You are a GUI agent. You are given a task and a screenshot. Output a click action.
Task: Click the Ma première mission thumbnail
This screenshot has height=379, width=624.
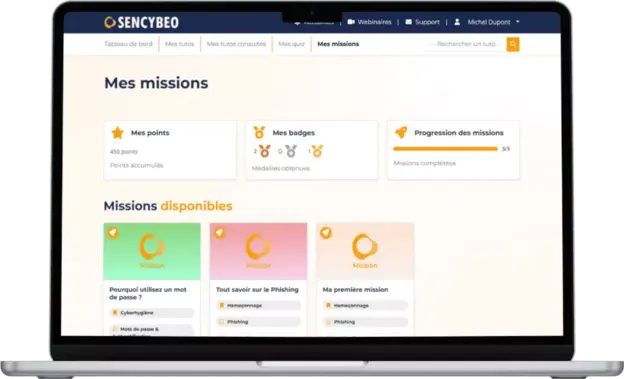(x=365, y=251)
